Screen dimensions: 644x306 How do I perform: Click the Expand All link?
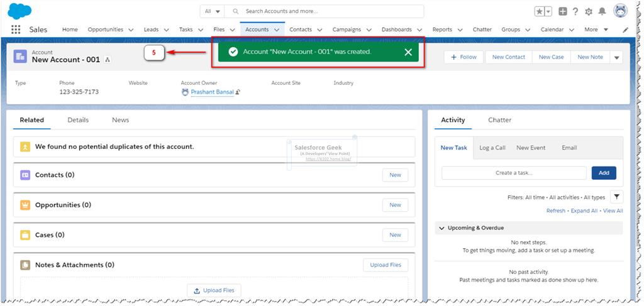point(584,211)
